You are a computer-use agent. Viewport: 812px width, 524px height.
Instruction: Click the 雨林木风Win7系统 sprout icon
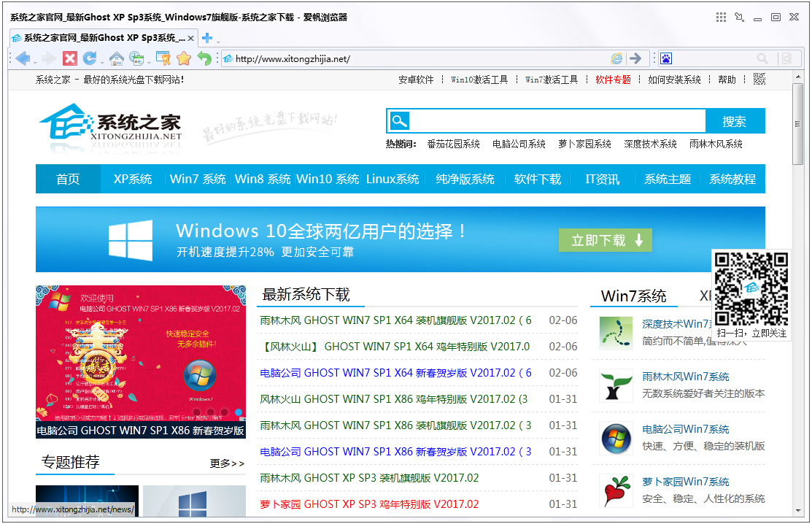616,385
